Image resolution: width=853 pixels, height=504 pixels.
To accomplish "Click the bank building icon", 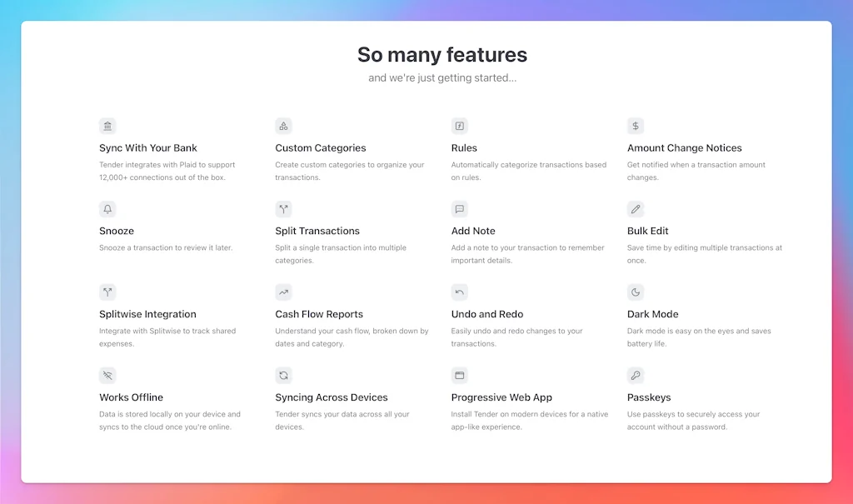I will pos(107,126).
